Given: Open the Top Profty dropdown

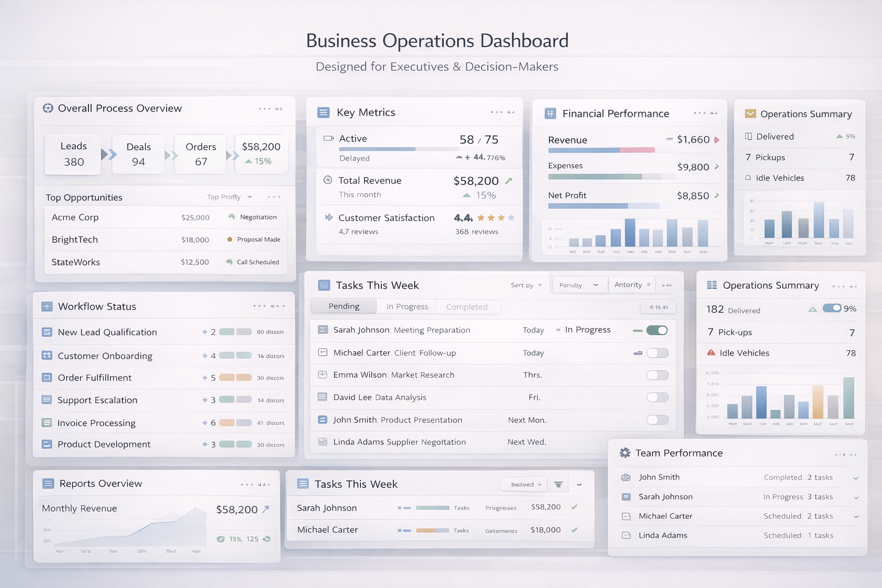Looking at the screenshot, I should [x=229, y=197].
